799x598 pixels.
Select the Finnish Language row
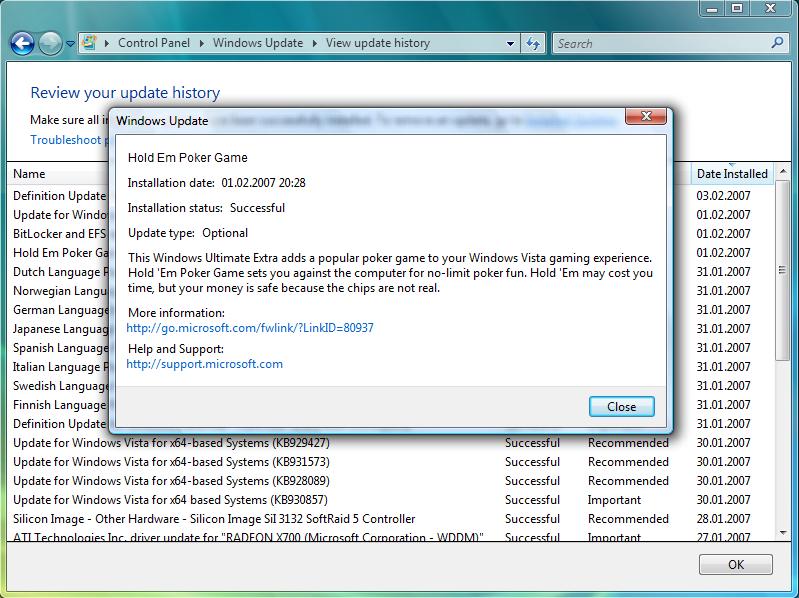(59, 405)
